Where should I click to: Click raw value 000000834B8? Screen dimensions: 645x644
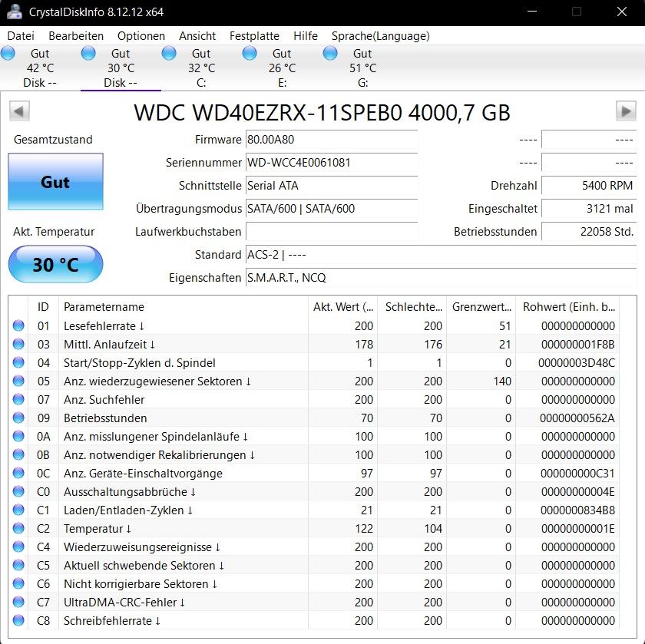[x=577, y=510]
